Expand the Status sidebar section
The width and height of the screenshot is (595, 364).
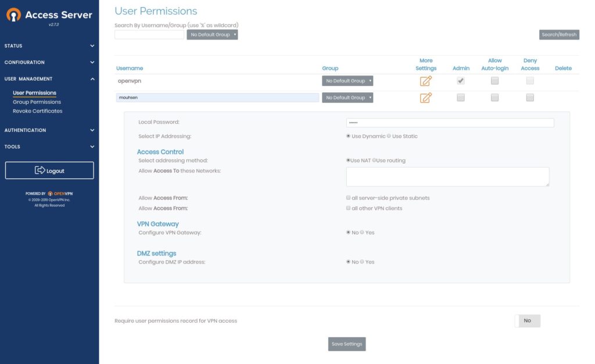(x=49, y=46)
